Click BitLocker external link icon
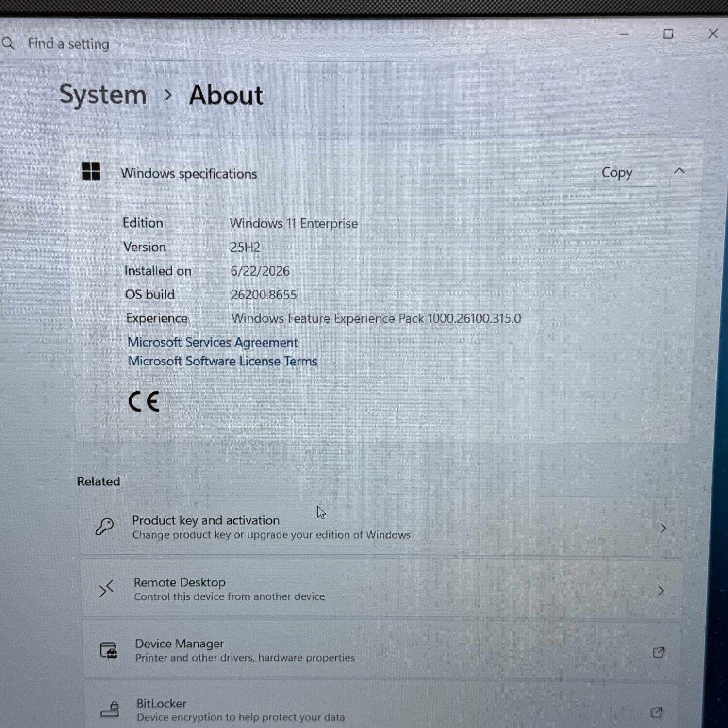The height and width of the screenshot is (728, 728). (656, 712)
